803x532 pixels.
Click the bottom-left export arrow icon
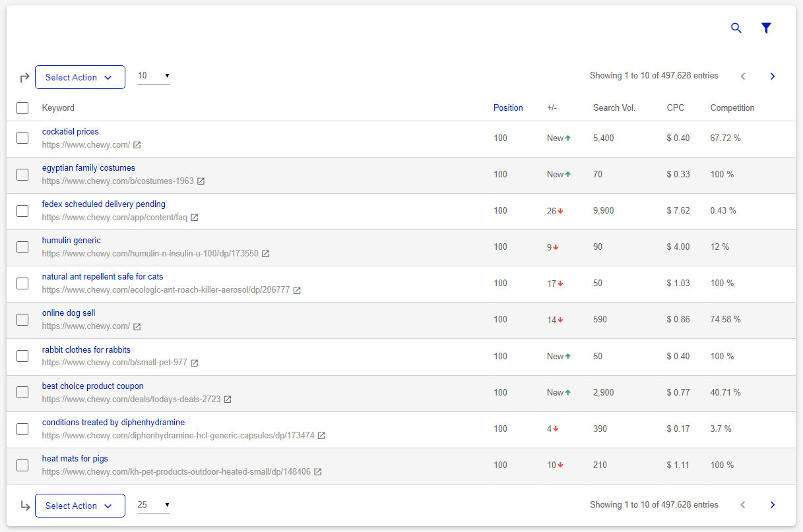(24, 506)
